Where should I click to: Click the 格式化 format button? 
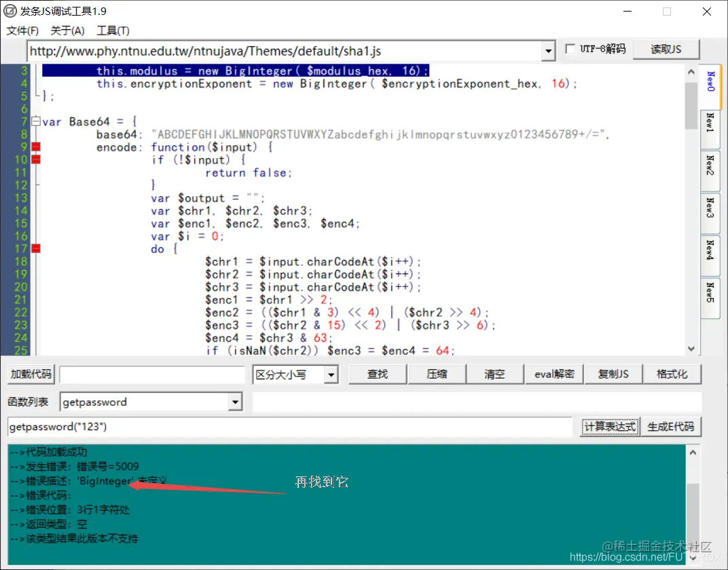(x=672, y=375)
